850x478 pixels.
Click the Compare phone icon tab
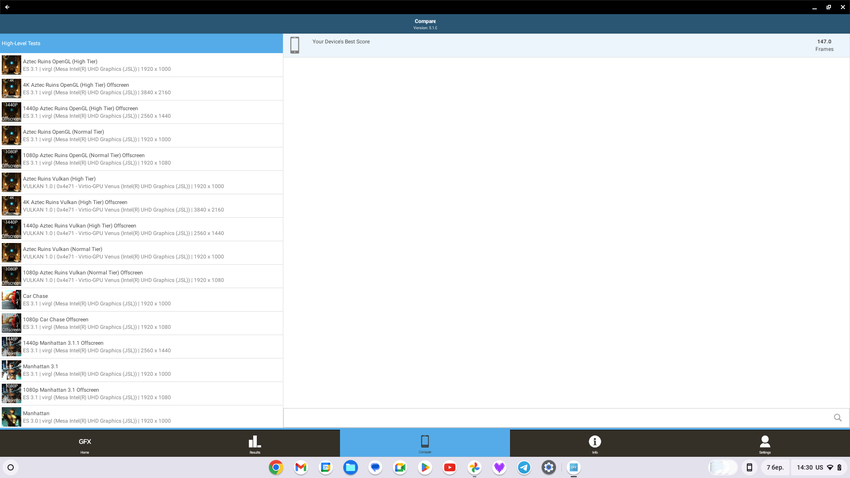point(425,443)
